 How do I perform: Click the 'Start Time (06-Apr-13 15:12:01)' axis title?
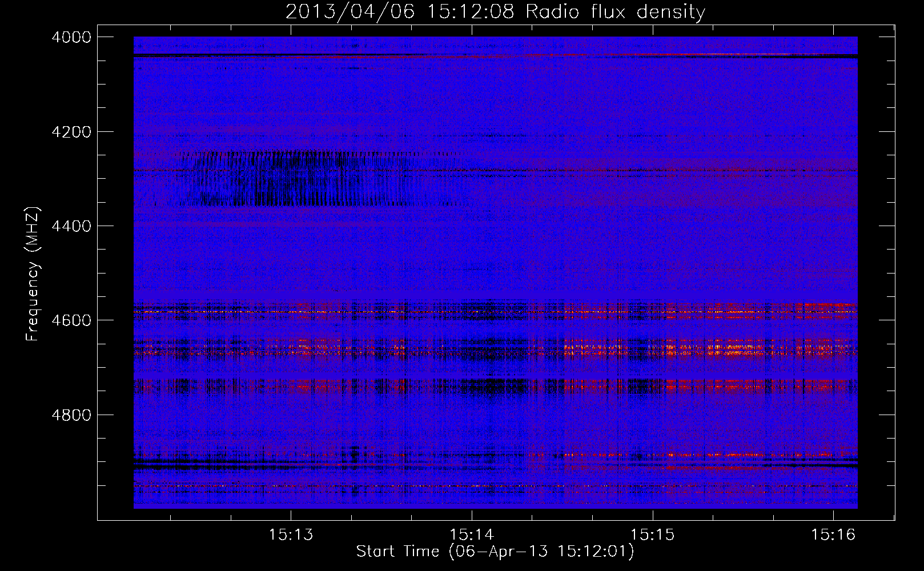coord(495,552)
